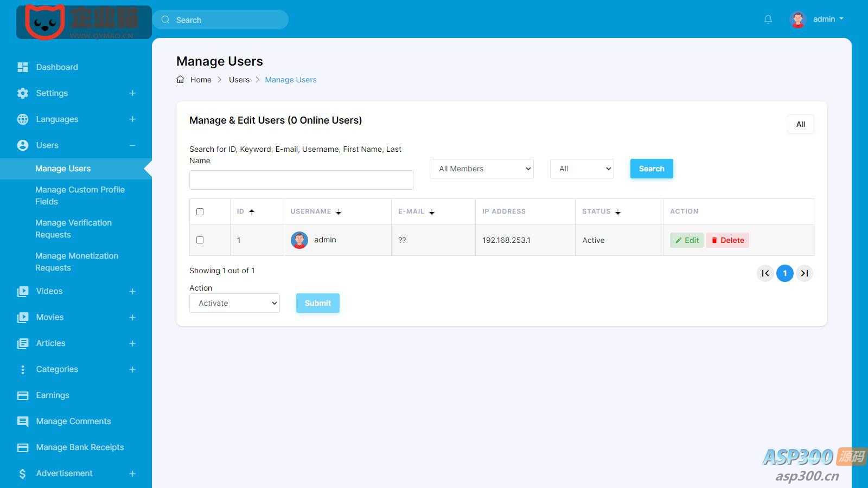Click the Earnings card icon in sidebar

click(x=23, y=395)
